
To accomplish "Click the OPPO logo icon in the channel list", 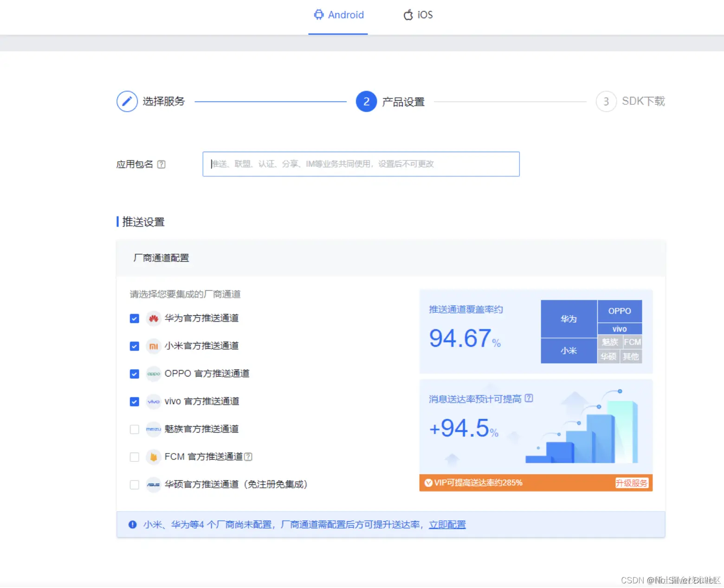I will (x=154, y=374).
